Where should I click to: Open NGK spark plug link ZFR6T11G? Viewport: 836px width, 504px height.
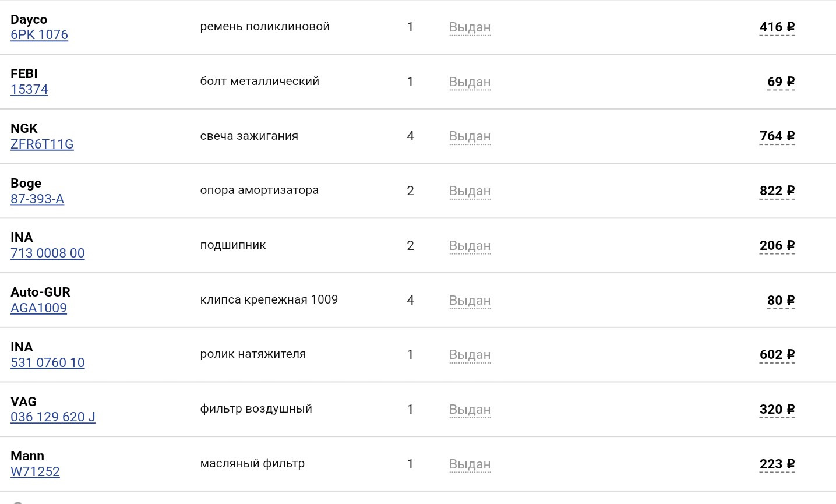tap(42, 144)
